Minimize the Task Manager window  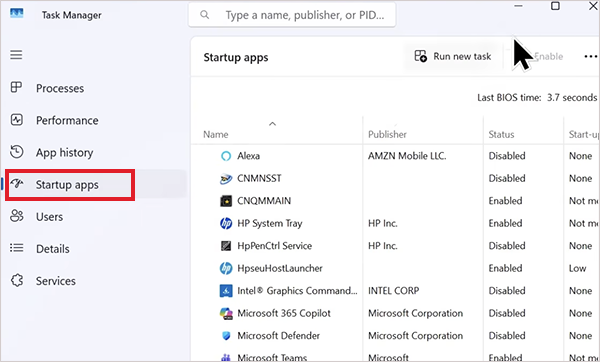(x=518, y=6)
